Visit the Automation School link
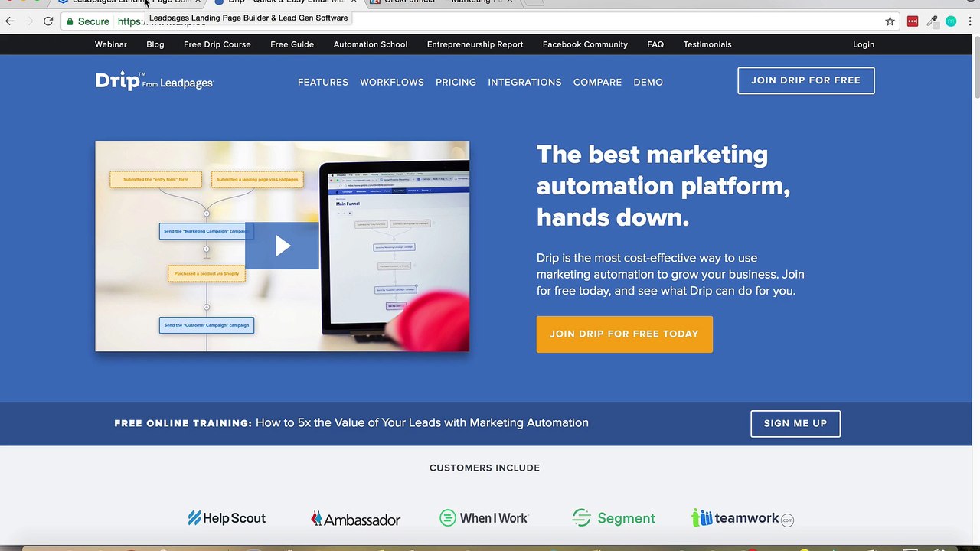The width and height of the screenshot is (980, 551). [x=371, y=44]
